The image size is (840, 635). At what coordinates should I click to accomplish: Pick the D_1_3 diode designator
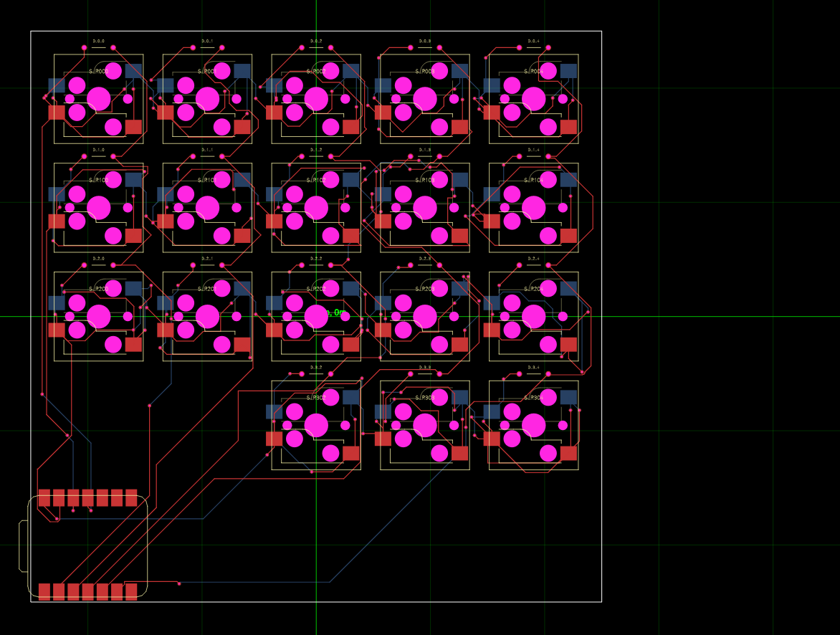click(x=425, y=150)
